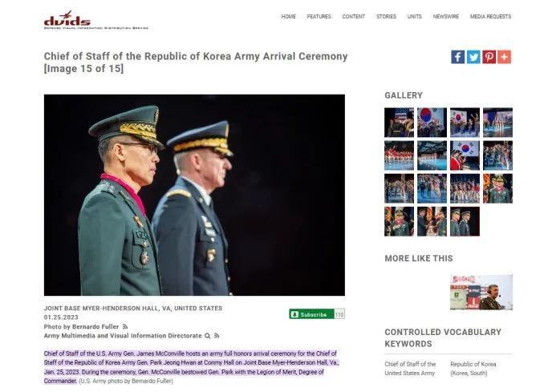Open RSS feed for Bernardo Fuller
This screenshot has height=392, width=536.
(125, 327)
